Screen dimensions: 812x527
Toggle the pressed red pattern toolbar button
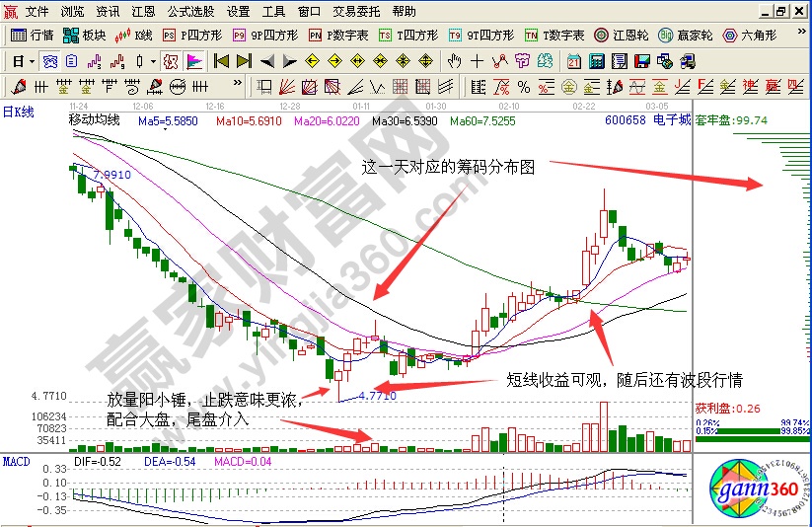point(171,61)
